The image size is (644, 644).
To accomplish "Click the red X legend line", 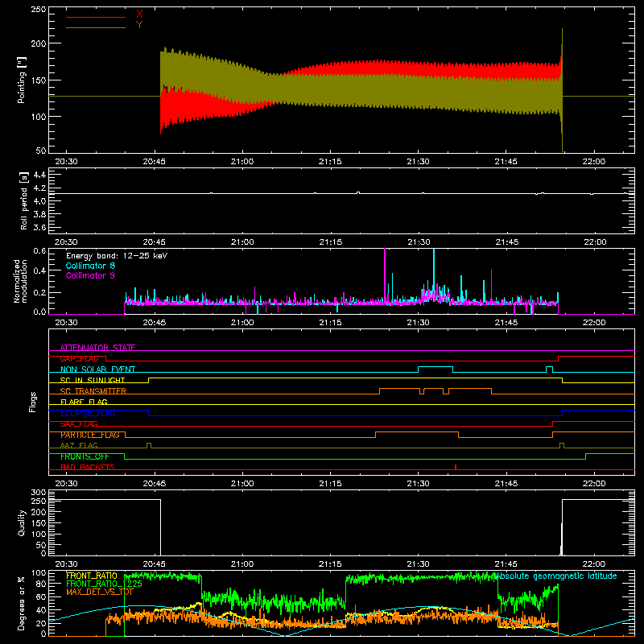I will (x=96, y=17).
